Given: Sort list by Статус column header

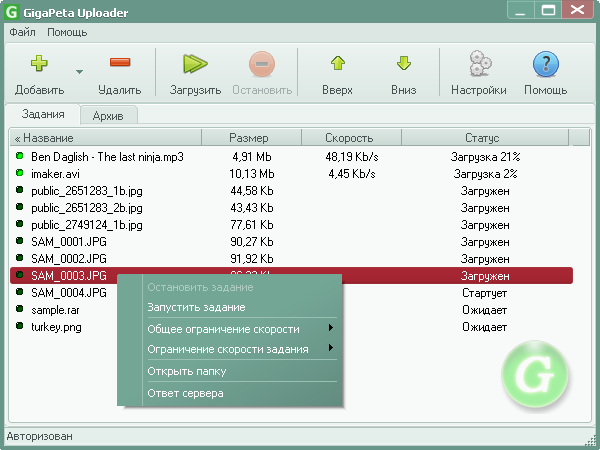Looking at the screenshot, I should click(x=481, y=137).
